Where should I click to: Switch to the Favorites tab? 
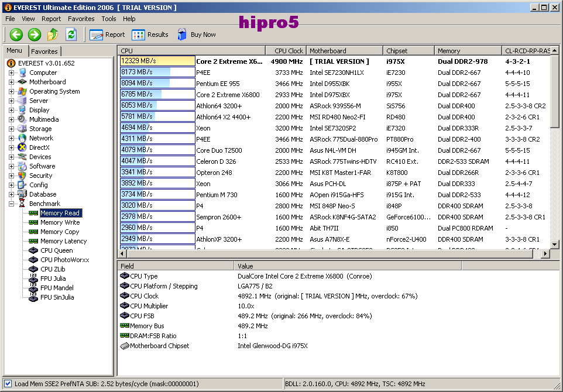click(44, 51)
